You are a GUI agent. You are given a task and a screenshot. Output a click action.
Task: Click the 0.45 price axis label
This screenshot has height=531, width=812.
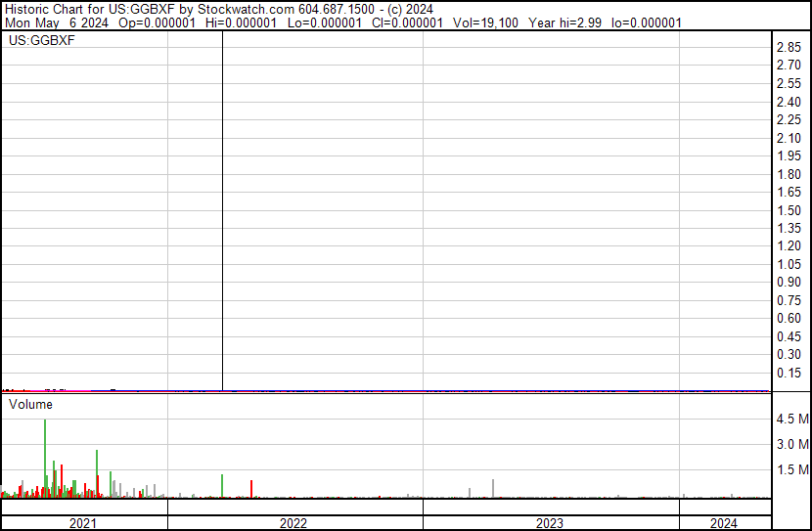pyautogui.click(x=789, y=337)
